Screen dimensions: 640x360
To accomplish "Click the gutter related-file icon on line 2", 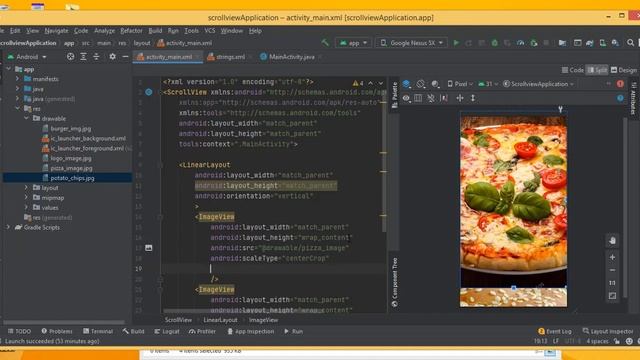I will [x=149, y=92].
